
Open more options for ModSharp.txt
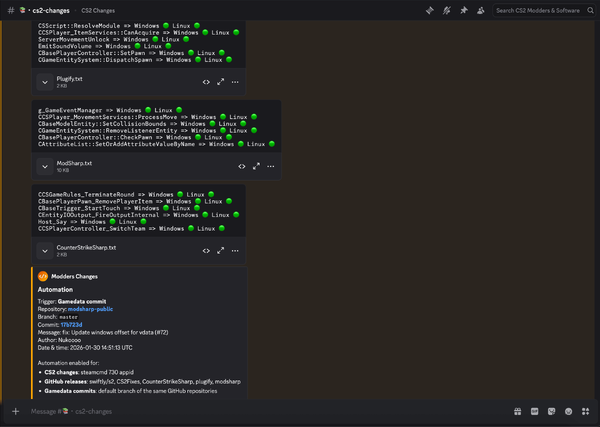[271, 166]
